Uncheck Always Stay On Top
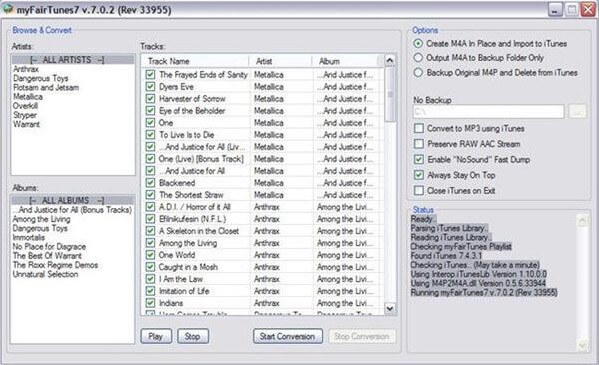 (x=419, y=175)
